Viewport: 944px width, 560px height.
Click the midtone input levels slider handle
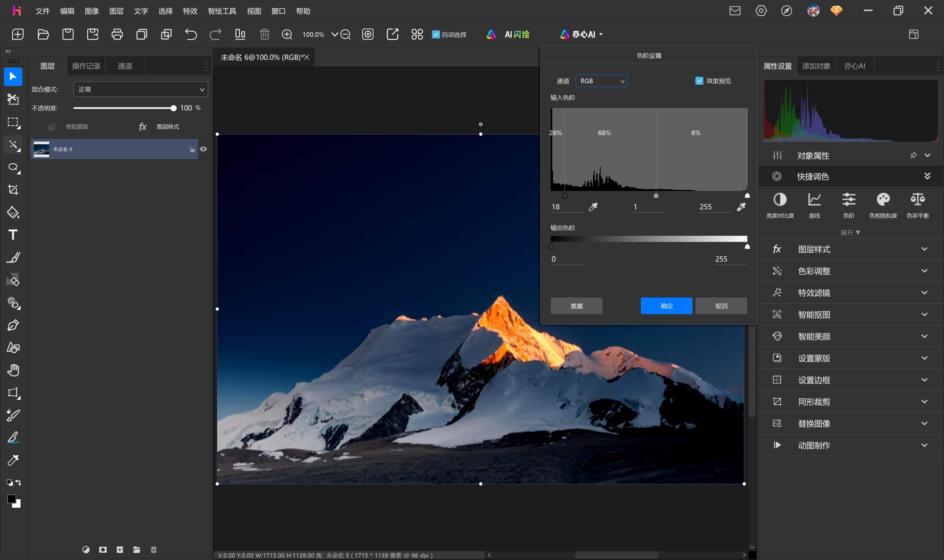pyautogui.click(x=656, y=195)
